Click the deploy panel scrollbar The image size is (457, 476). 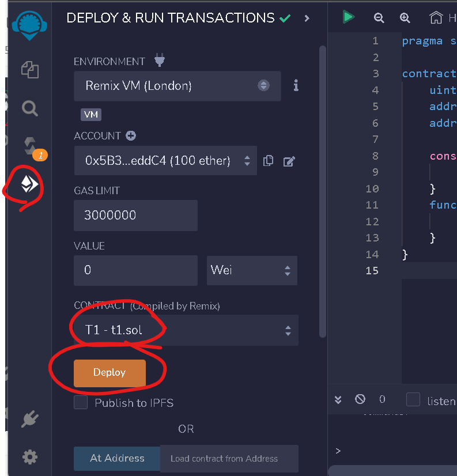(323, 191)
